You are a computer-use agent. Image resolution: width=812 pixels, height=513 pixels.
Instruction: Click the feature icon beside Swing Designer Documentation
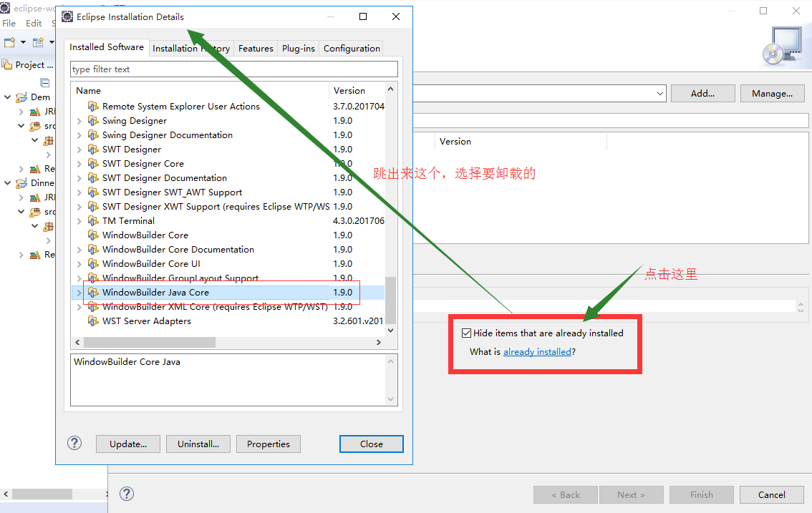[x=93, y=135]
